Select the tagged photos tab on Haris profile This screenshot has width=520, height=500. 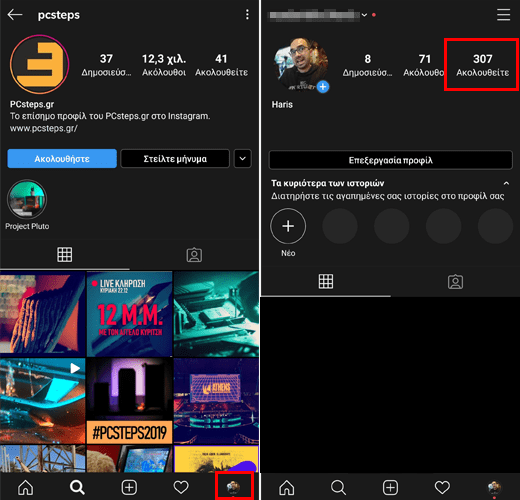tap(455, 282)
